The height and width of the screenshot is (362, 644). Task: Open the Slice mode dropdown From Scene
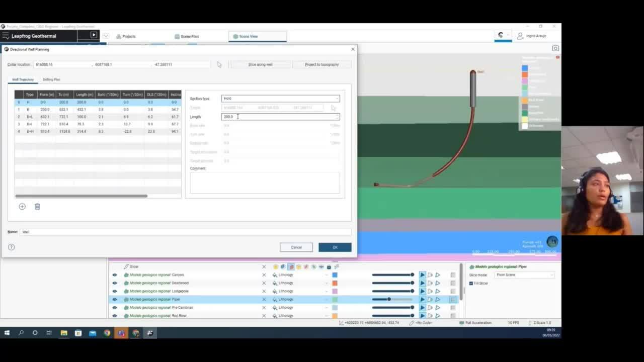point(524,275)
